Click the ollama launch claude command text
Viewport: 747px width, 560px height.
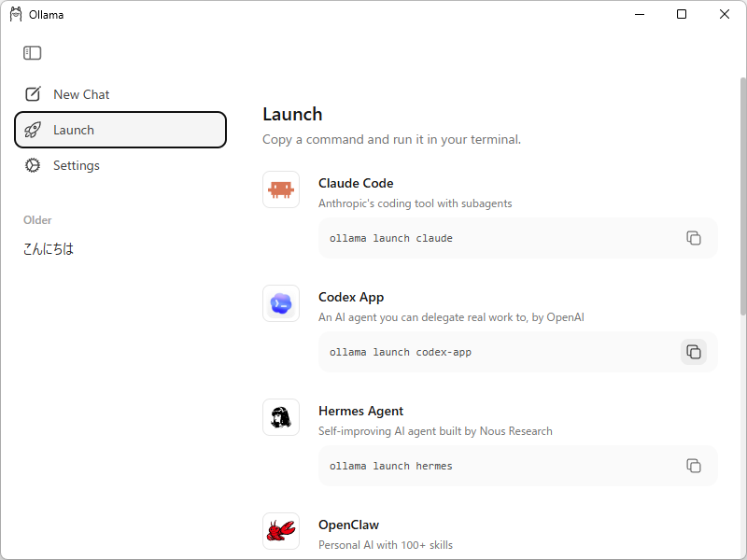[x=391, y=238]
